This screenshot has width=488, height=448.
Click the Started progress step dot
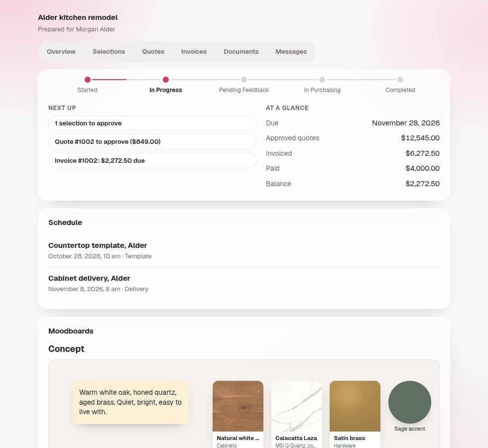pos(88,80)
